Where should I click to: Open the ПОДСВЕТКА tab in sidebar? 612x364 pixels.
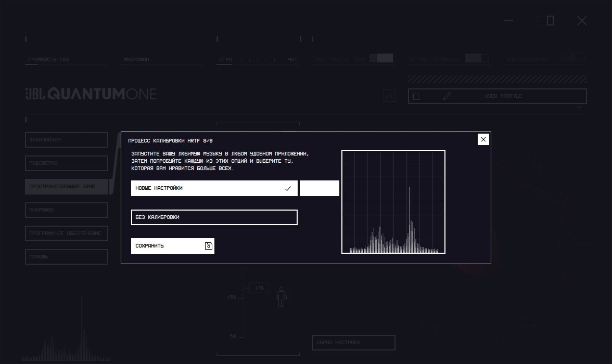click(x=67, y=163)
